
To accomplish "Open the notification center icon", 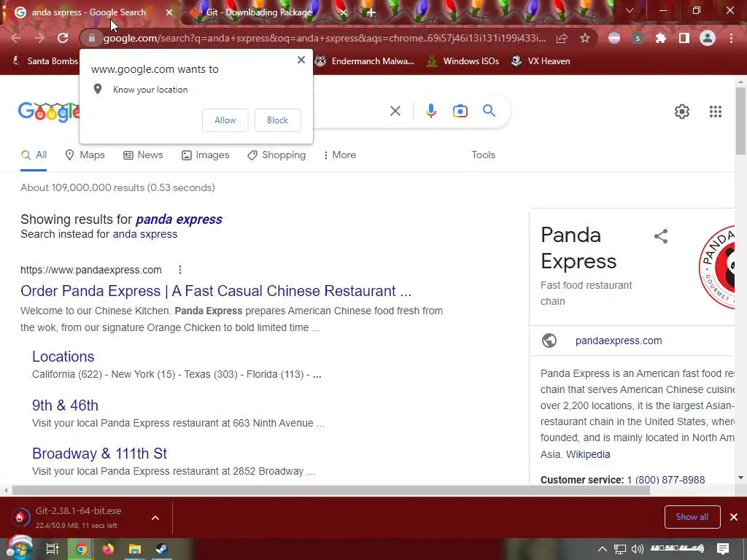I will [x=723, y=549].
